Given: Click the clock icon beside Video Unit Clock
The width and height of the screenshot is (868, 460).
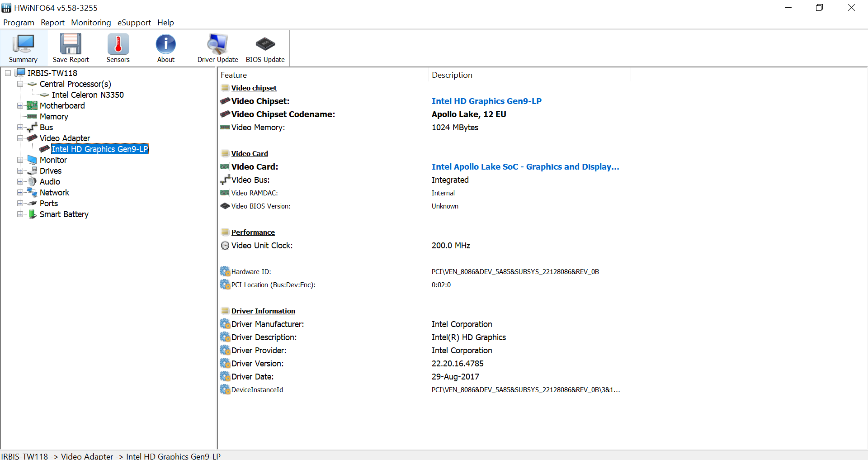Looking at the screenshot, I should point(225,246).
